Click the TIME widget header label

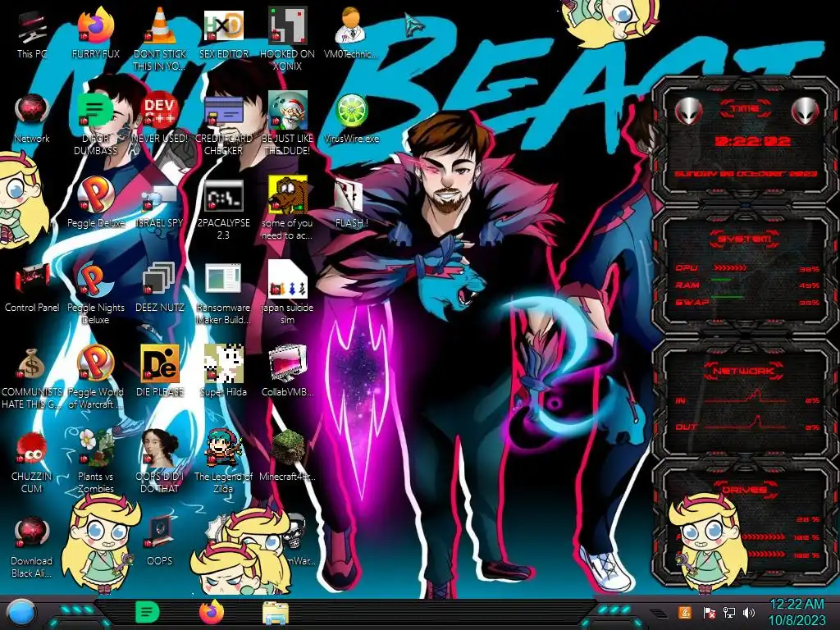(745, 109)
